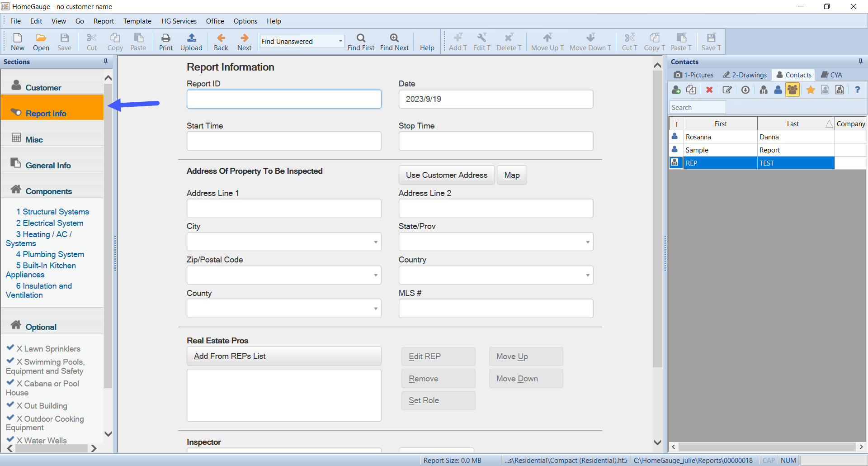
Task: Toggle the show all contacts group icon
Action: tap(793, 90)
